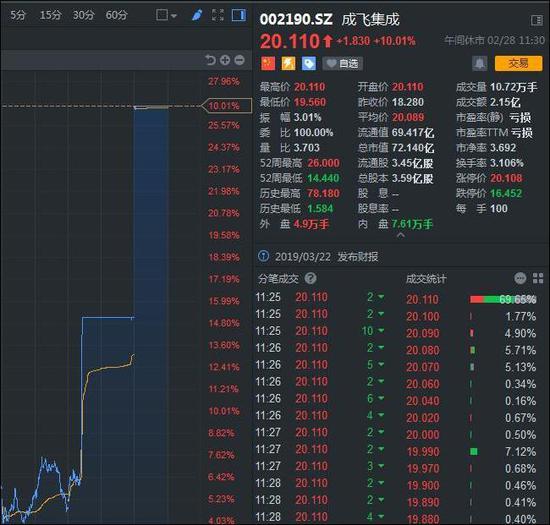Open 2019/03/22 发布财报 notice
This screenshot has width=550, height=525.
click(318, 257)
